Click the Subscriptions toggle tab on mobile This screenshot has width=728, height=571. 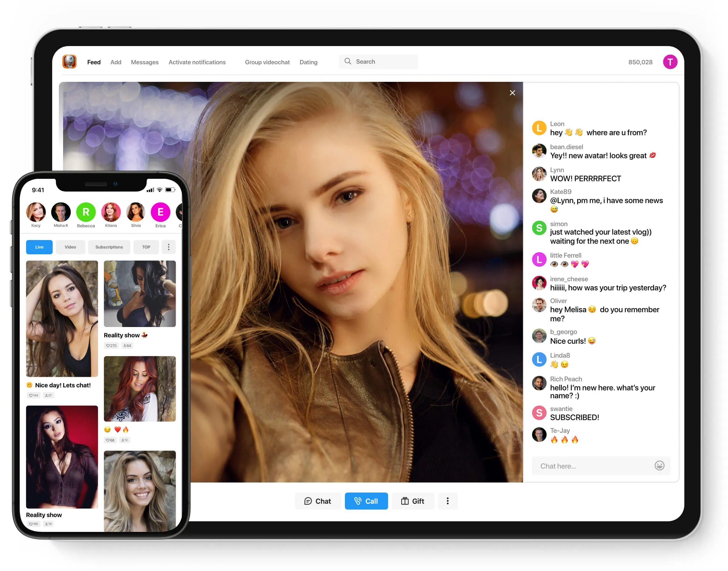click(108, 247)
